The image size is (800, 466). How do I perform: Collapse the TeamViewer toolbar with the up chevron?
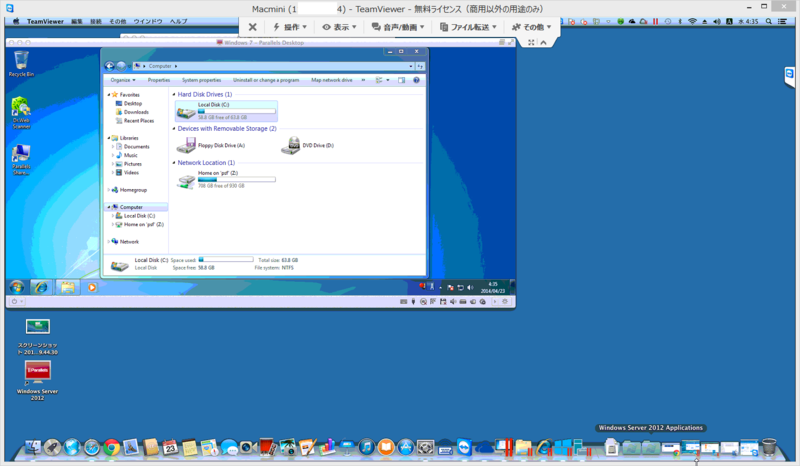pos(543,42)
